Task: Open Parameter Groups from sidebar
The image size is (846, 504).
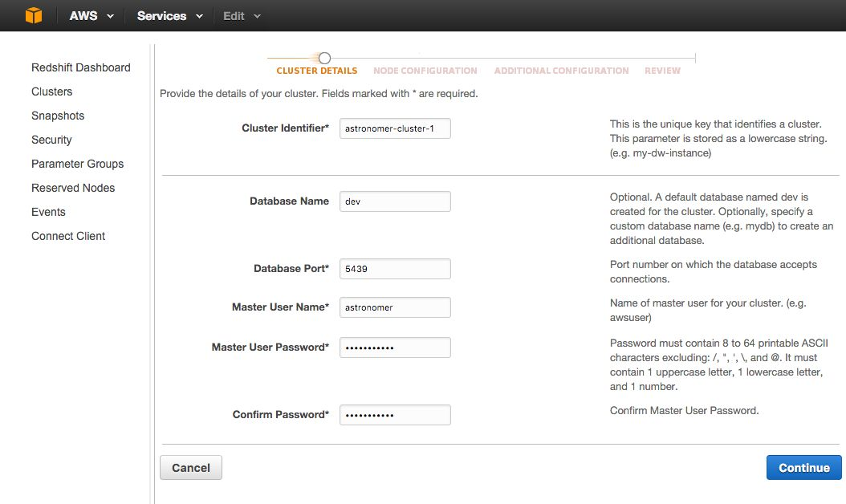Action: (77, 164)
